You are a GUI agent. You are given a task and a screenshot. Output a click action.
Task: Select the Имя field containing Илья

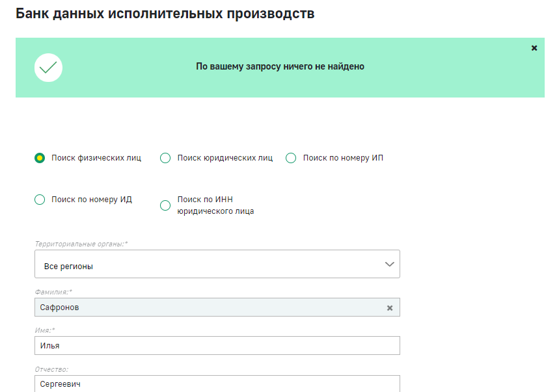217,345
